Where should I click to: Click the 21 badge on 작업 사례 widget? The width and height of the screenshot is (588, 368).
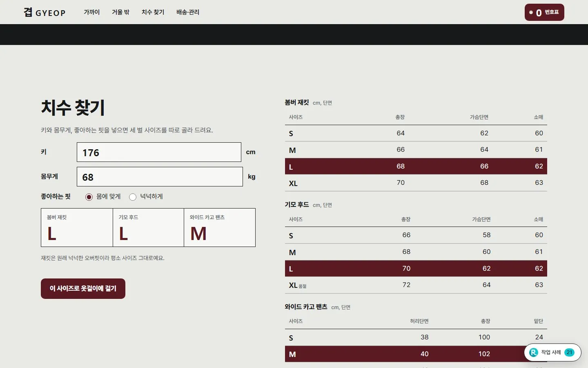pos(569,352)
